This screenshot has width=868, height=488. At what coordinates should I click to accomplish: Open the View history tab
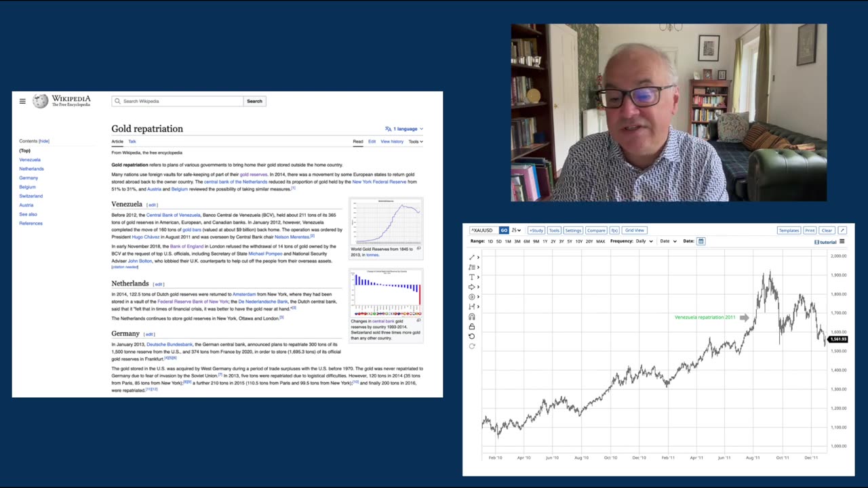pyautogui.click(x=392, y=142)
